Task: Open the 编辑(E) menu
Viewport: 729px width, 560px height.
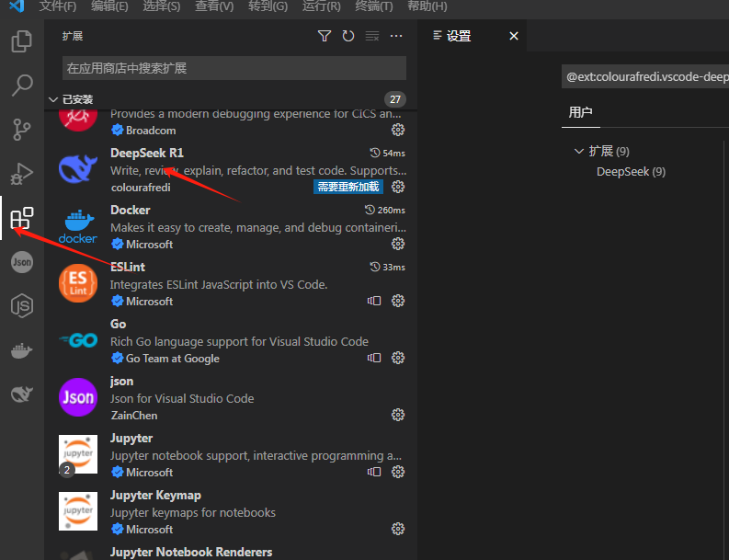Action: tap(109, 6)
